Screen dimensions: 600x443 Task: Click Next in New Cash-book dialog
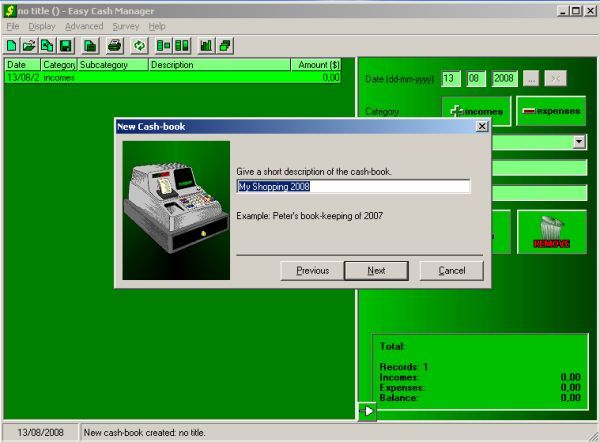click(x=377, y=271)
